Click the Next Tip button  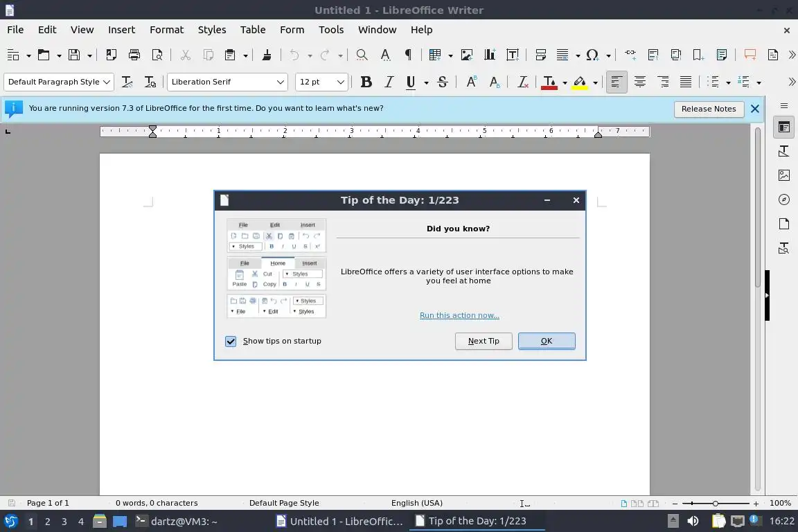click(484, 341)
